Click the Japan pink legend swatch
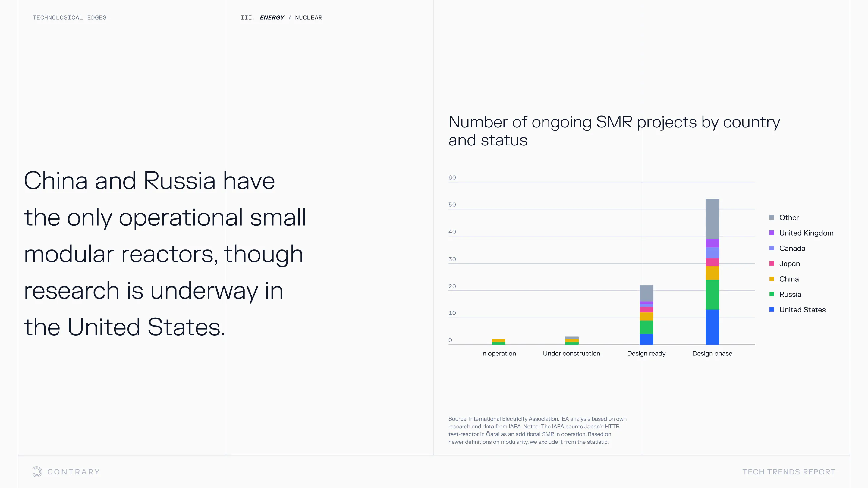The width and height of the screenshot is (868, 488). [x=772, y=263]
